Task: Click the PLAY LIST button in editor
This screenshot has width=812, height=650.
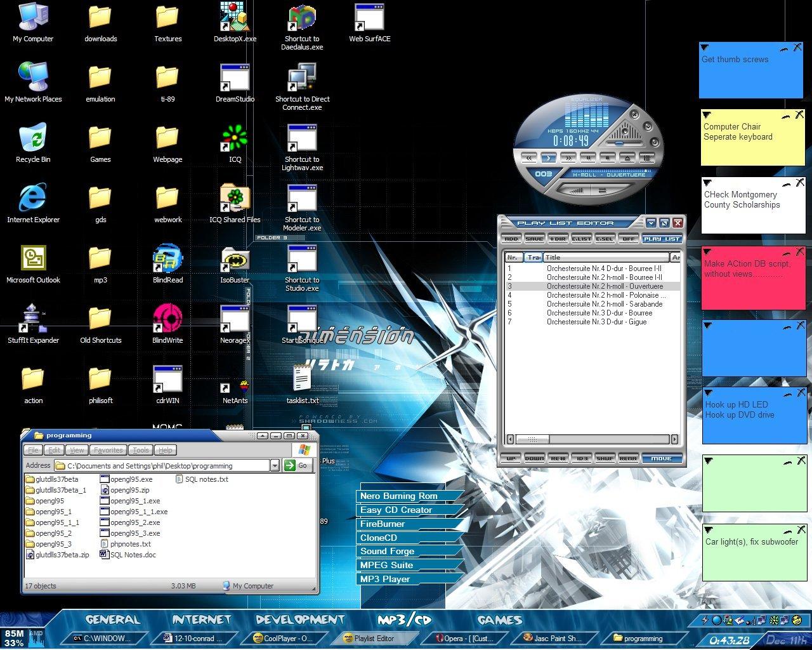Action: [662, 239]
